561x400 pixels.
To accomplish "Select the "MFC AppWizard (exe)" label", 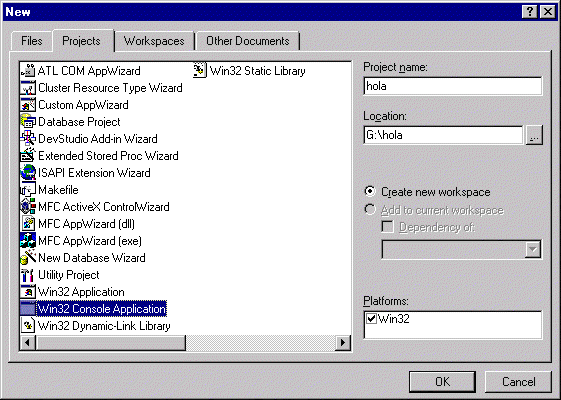I will (90, 241).
